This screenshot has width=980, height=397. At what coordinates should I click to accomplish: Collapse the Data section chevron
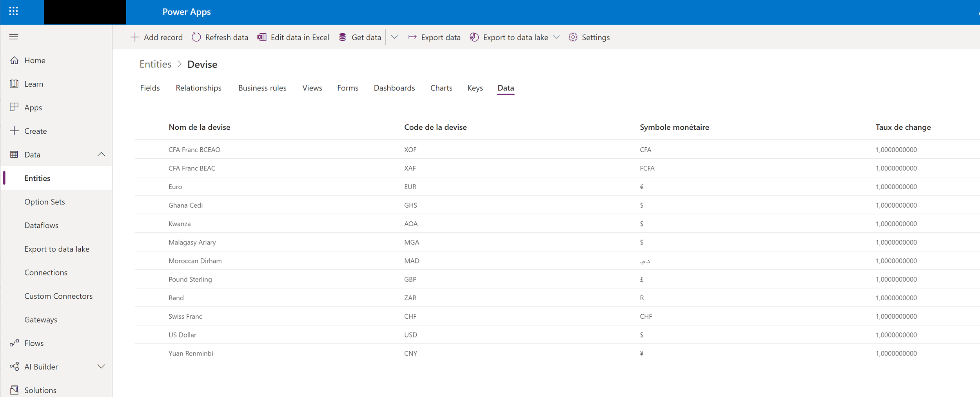101,154
